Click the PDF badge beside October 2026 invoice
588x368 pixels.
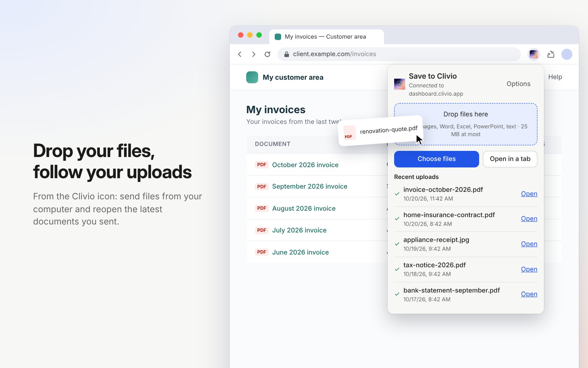coord(262,165)
